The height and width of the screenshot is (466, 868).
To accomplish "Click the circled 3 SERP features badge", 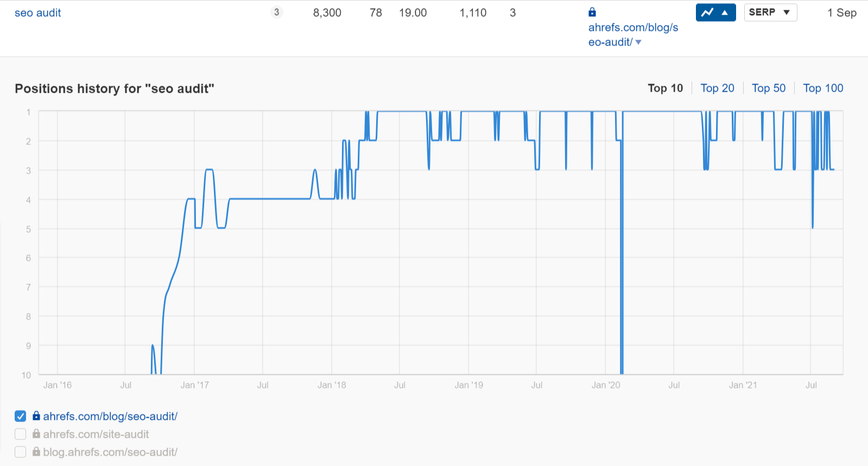I will 276,12.
